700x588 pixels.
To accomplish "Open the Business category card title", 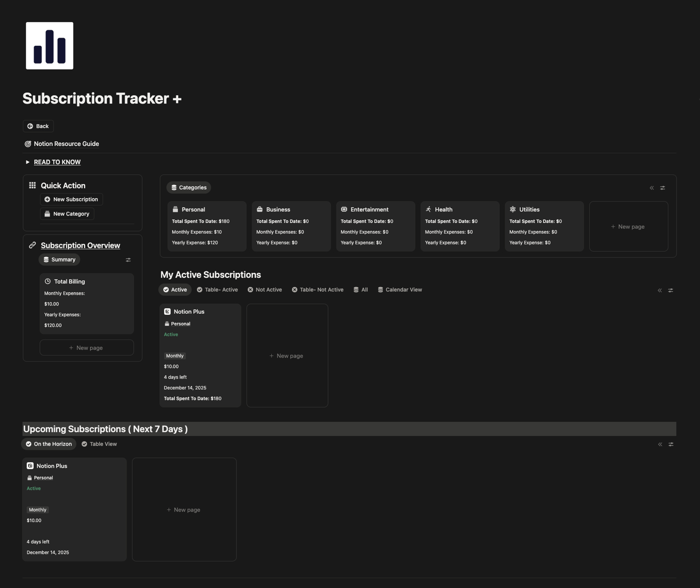I will pos(278,209).
